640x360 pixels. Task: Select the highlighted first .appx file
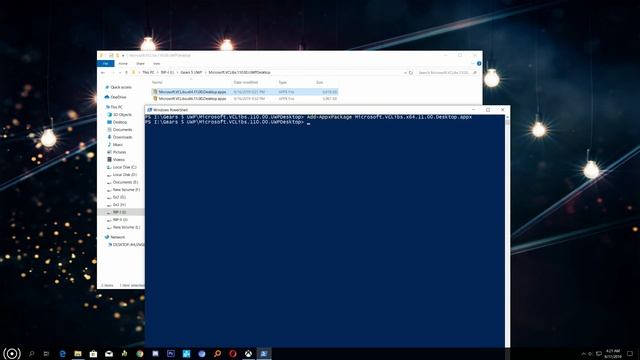244,92
